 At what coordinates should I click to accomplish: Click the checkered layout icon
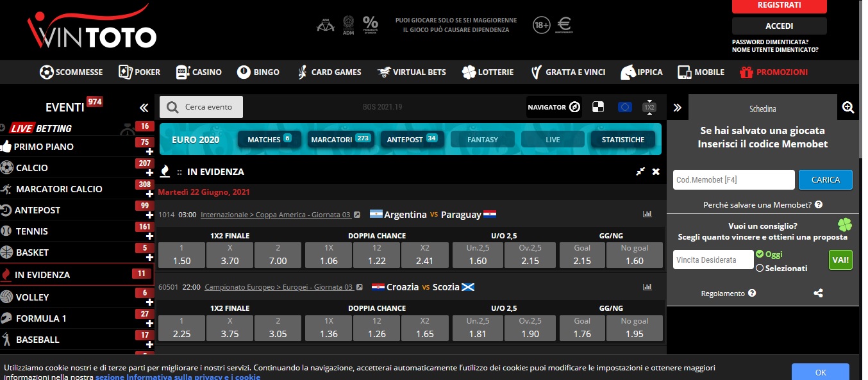598,107
